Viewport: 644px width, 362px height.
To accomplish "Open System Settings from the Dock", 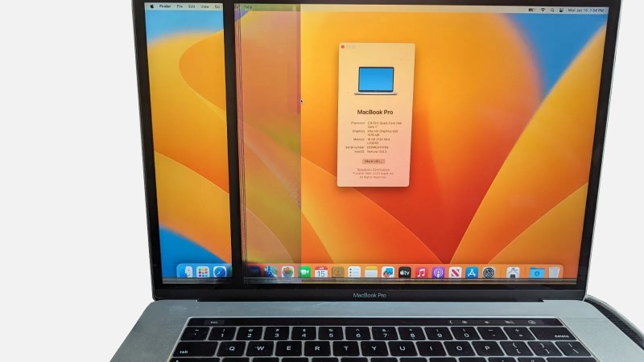I will point(489,272).
